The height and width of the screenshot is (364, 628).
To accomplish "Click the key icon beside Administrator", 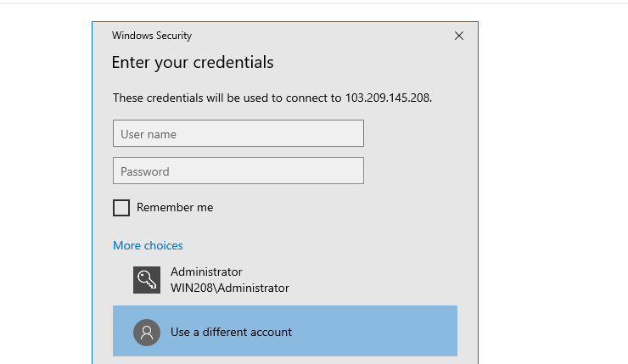I will (147, 280).
